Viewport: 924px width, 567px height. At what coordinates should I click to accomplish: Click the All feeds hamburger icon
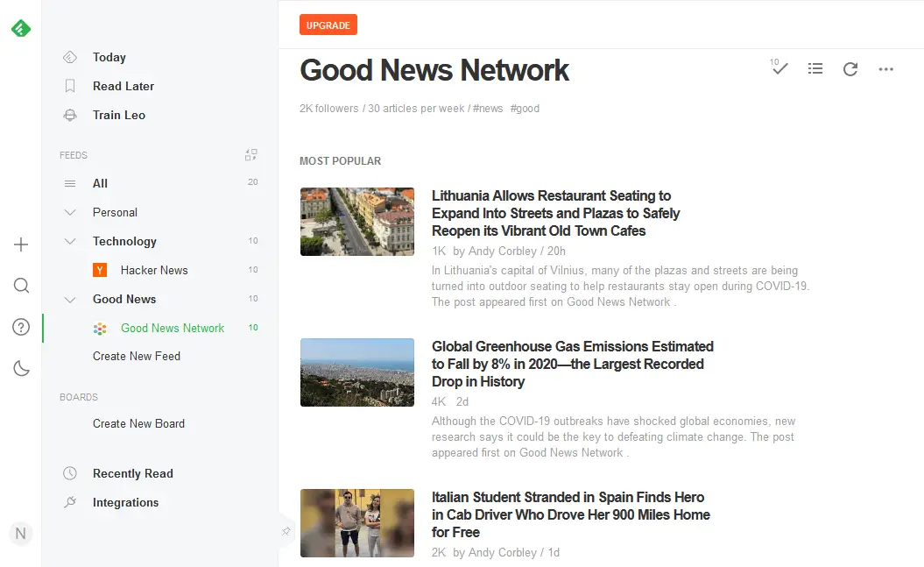pos(70,183)
